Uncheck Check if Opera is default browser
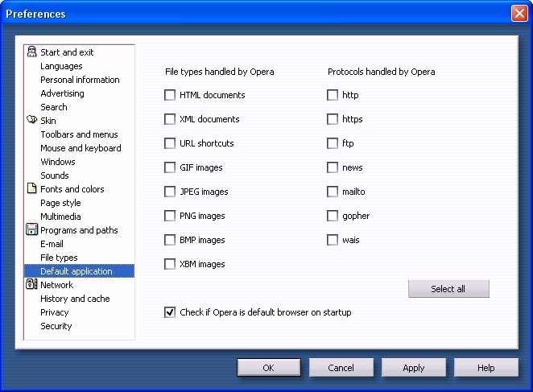533x392 pixels. click(x=170, y=312)
